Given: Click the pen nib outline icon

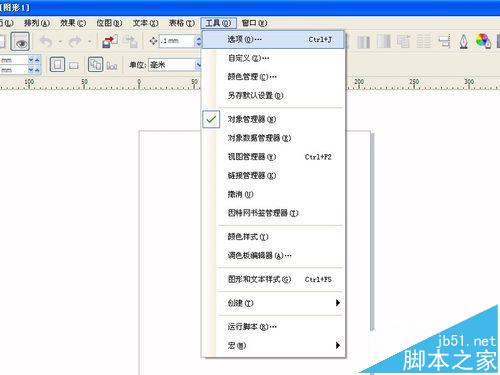Looking at the screenshot, I should (464, 42).
